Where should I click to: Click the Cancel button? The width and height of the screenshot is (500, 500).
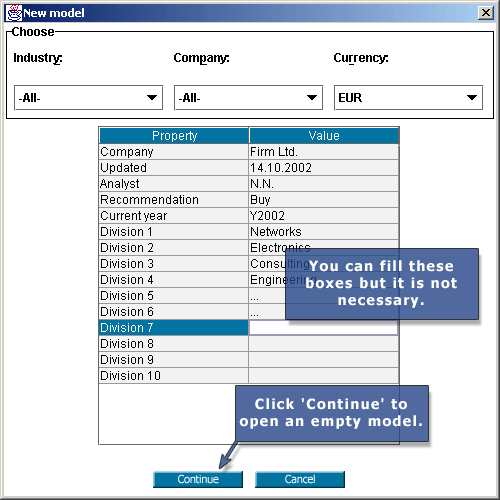[x=300, y=479]
